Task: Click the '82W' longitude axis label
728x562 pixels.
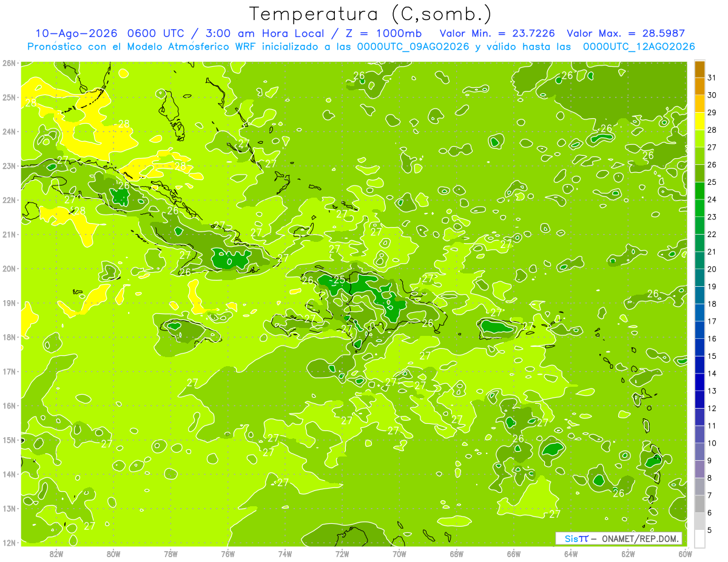Action: click(x=56, y=554)
